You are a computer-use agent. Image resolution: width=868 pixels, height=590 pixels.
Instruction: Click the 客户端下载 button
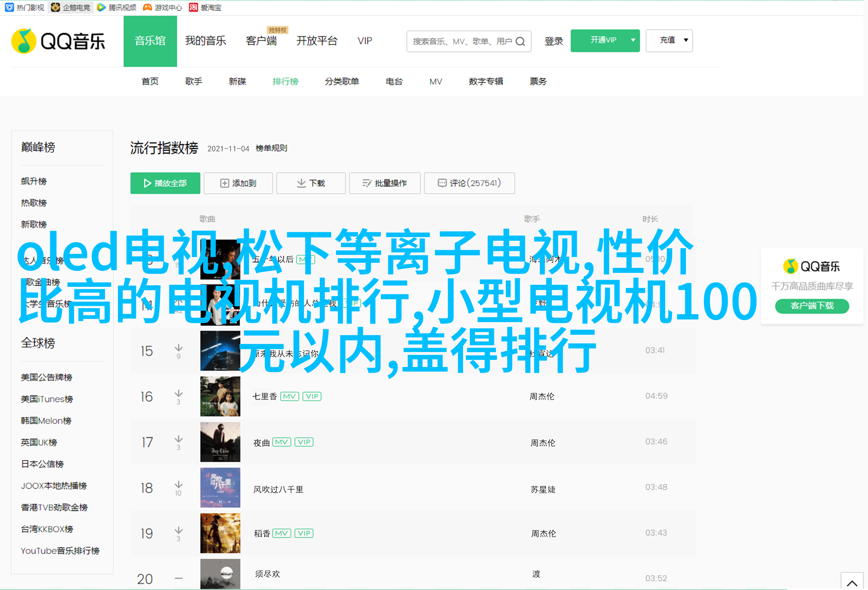click(812, 306)
